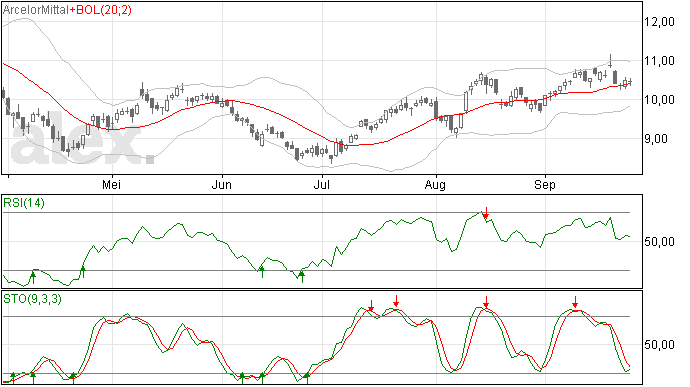Click the STO(9,3,3) panel label
Image resolution: width=690 pixels, height=387 pixels.
tap(33, 299)
